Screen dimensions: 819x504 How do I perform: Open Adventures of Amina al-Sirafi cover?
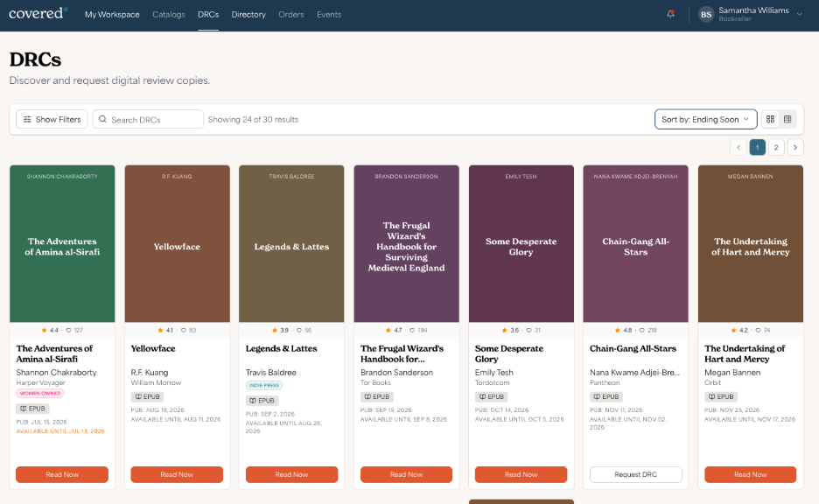[x=62, y=244]
